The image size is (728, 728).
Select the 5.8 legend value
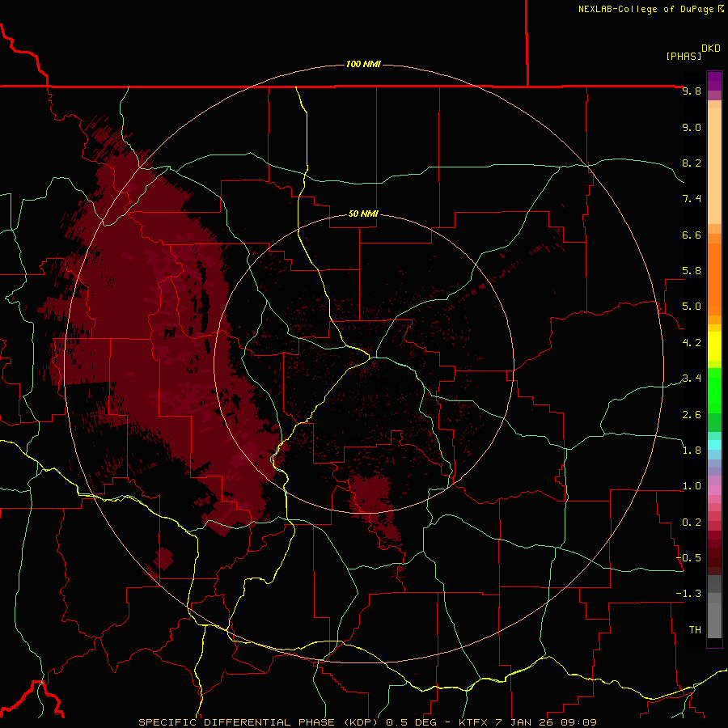coord(692,271)
